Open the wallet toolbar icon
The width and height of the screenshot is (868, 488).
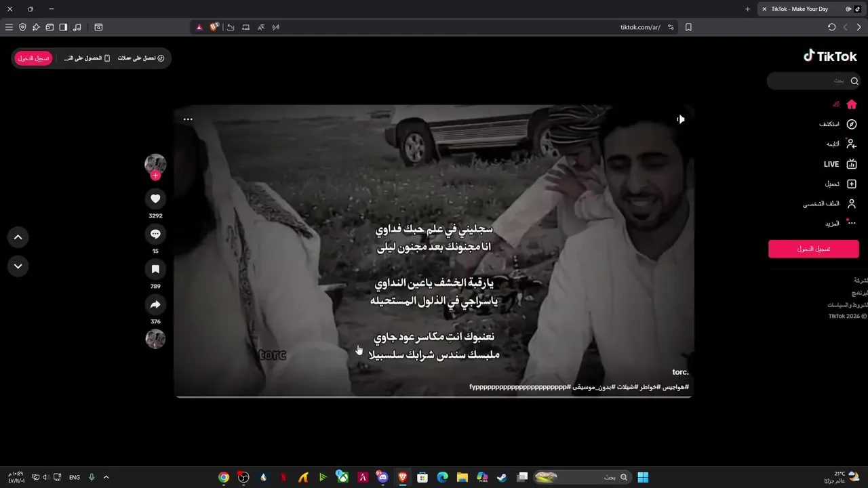(50, 27)
